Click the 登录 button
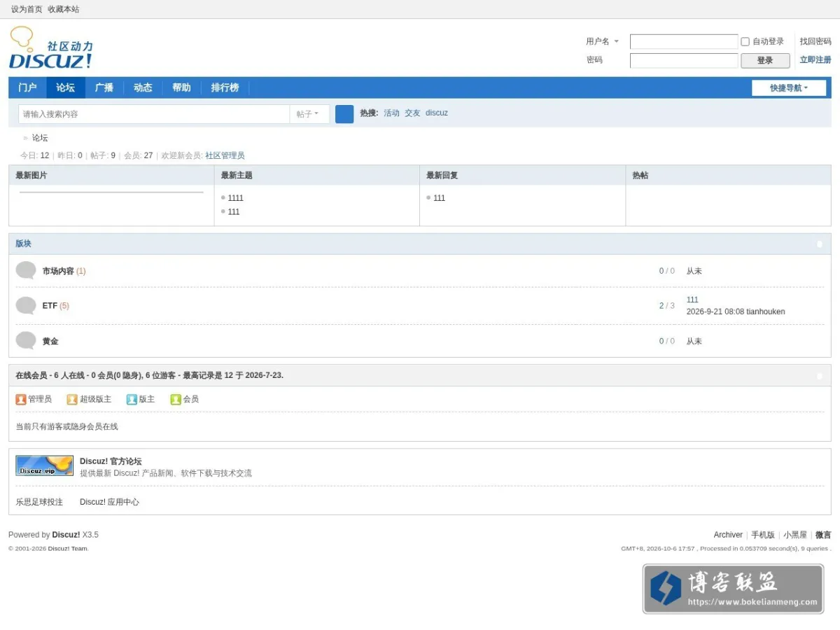Screen dimensions: 840x630 [x=765, y=61]
